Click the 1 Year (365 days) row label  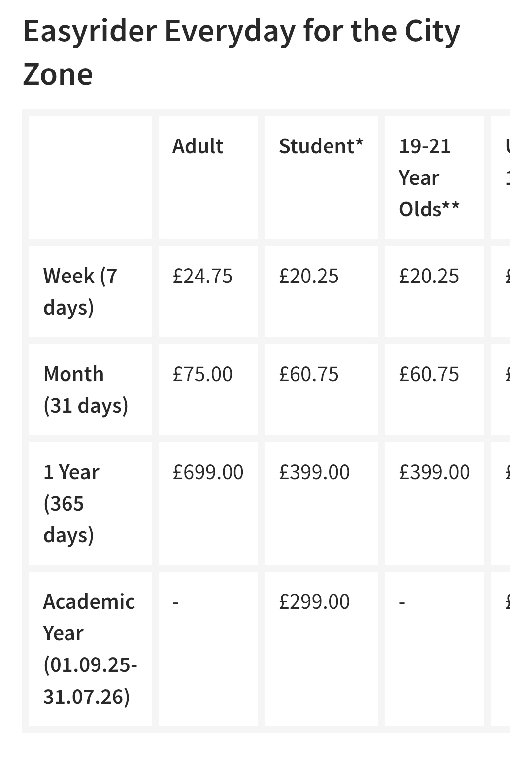coord(71,503)
